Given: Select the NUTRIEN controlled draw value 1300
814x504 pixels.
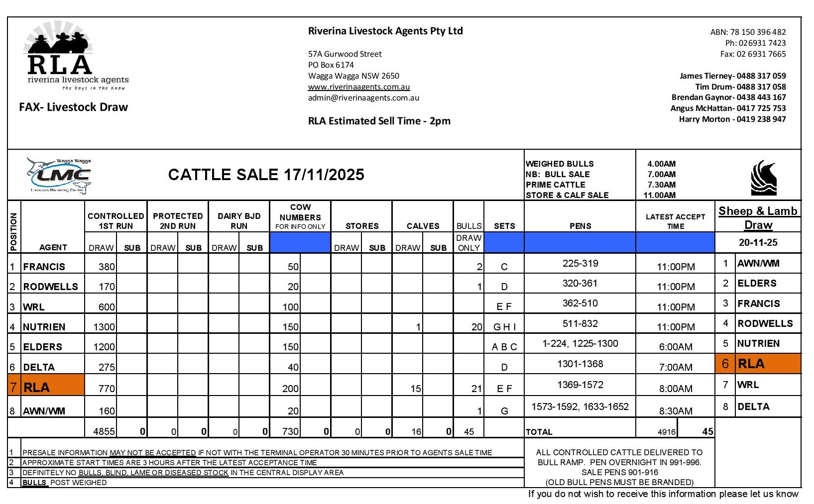Looking at the screenshot, I should pyautogui.click(x=104, y=327).
